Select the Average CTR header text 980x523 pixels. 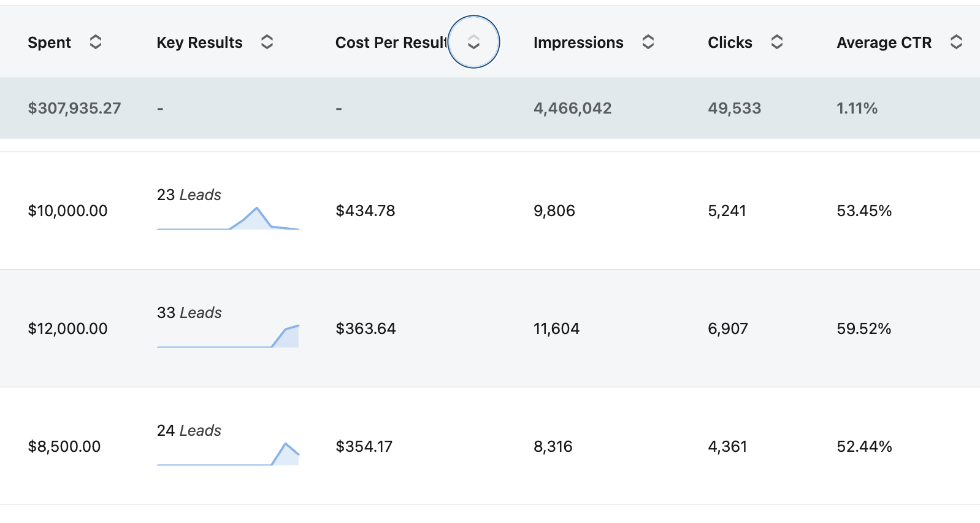[884, 42]
